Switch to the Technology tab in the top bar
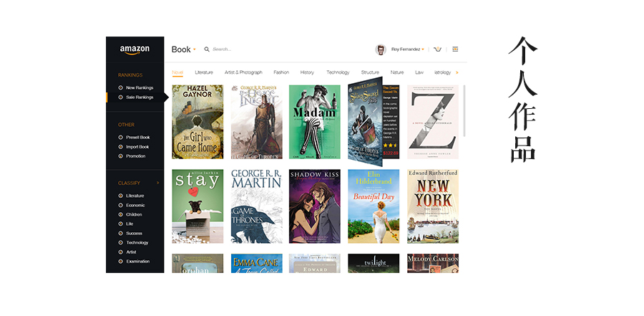644x316 pixels. 338,72
